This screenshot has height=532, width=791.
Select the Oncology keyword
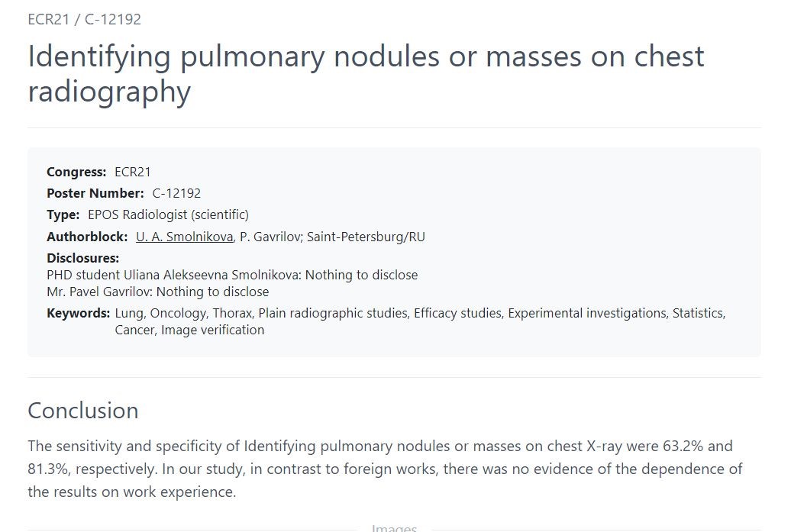179,313
